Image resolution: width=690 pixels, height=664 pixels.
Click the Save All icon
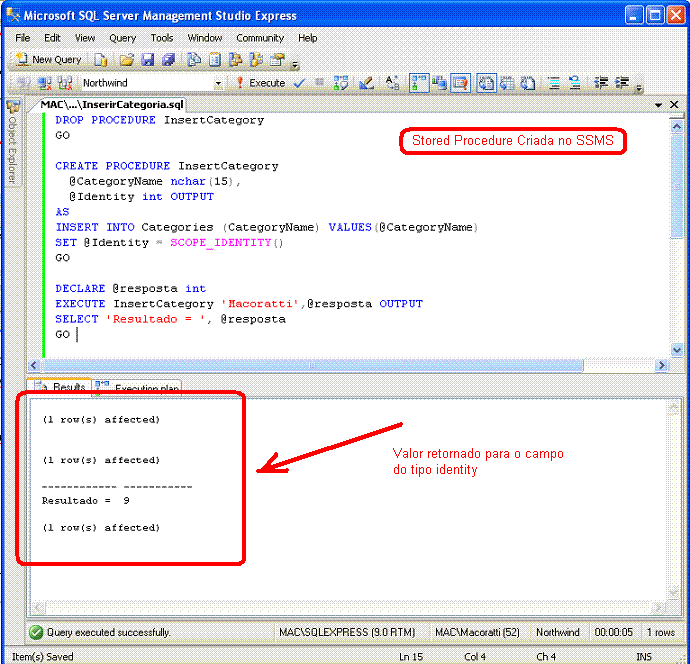[169, 59]
